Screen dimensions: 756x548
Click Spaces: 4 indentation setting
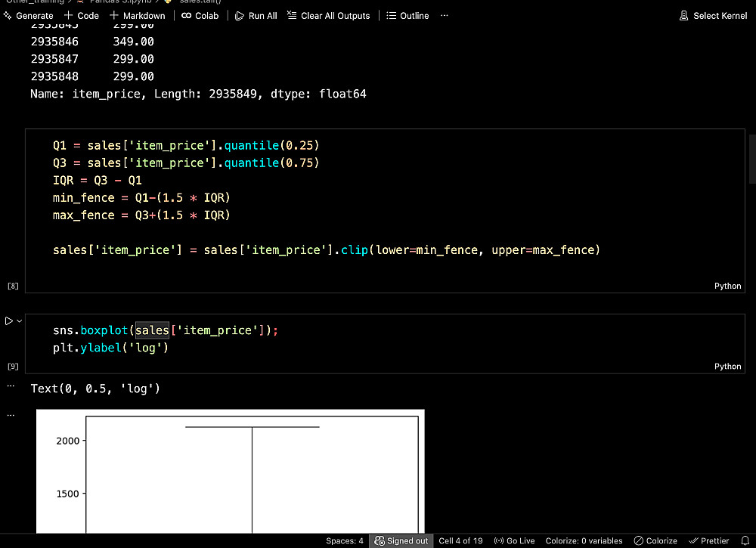(344, 540)
